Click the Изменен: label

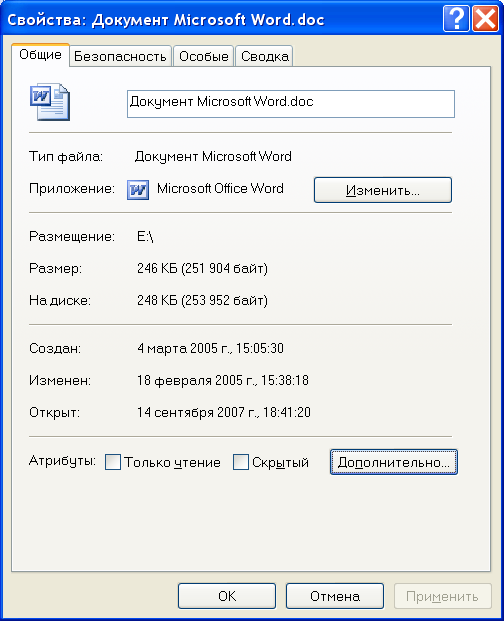pos(60,381)
